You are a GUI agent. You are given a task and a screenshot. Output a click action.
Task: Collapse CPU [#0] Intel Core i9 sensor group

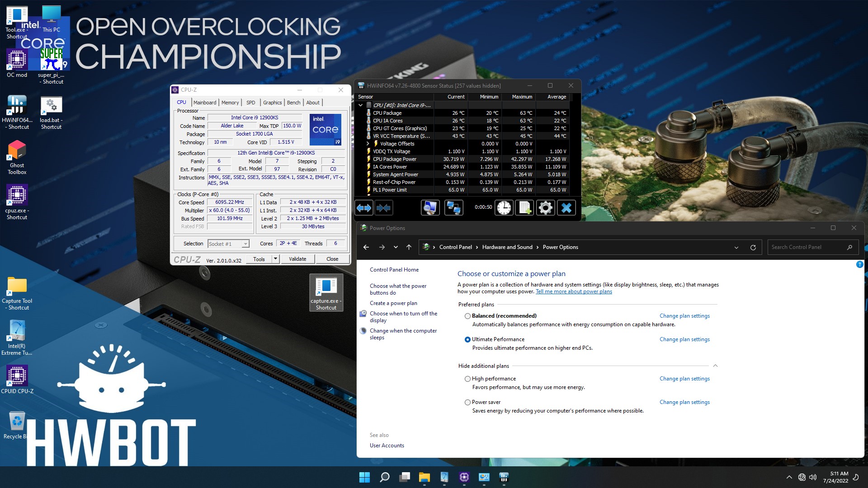(360, 105)
